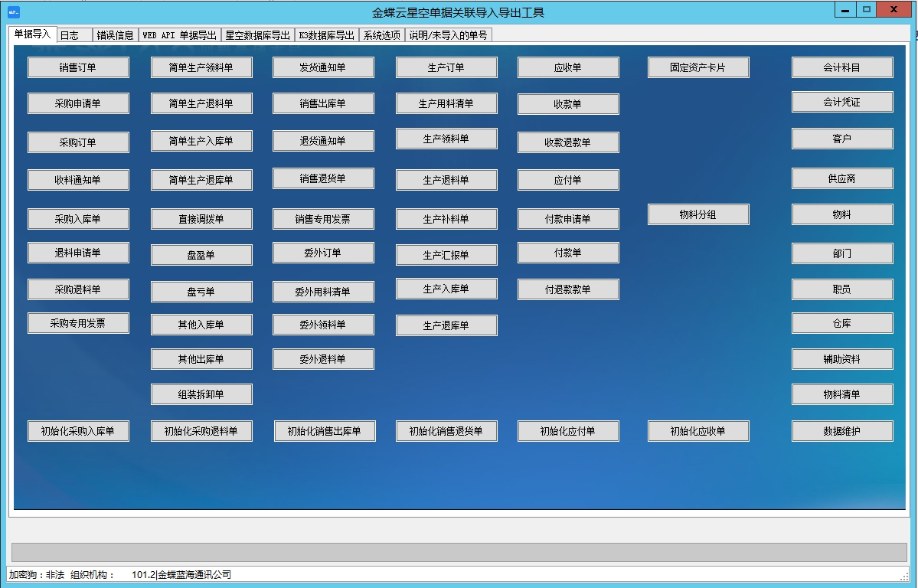Viewport: 918px width, 588px height.
Task: Click the 盘盈单 button
Action: [201, 255]
